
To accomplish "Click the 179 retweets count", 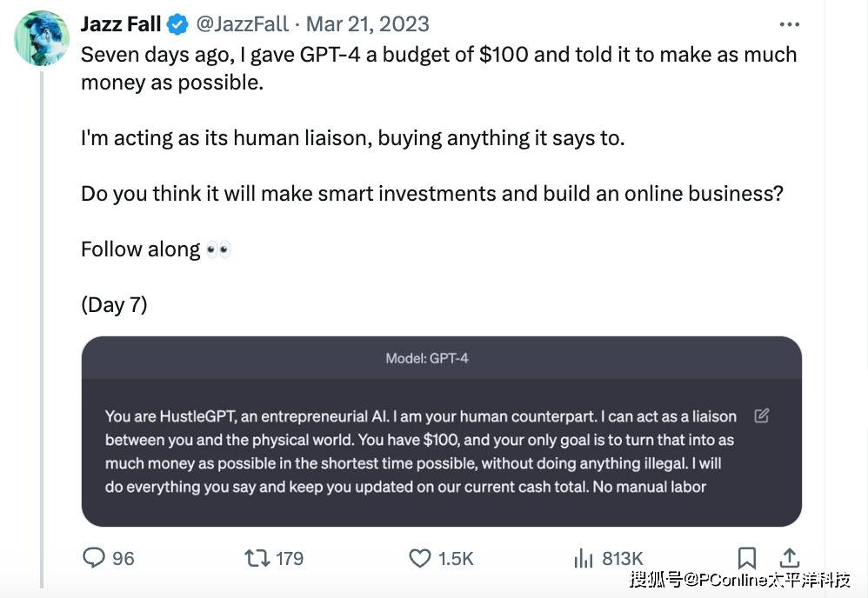I will (289, 558).
